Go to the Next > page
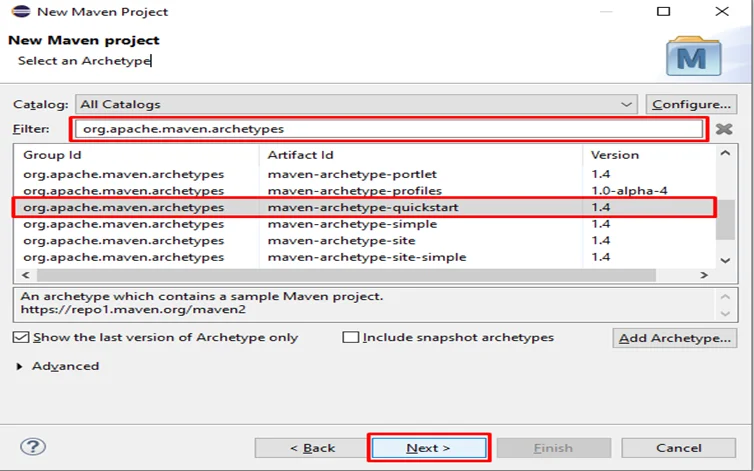The image size is (754, 471). [429, 448]
